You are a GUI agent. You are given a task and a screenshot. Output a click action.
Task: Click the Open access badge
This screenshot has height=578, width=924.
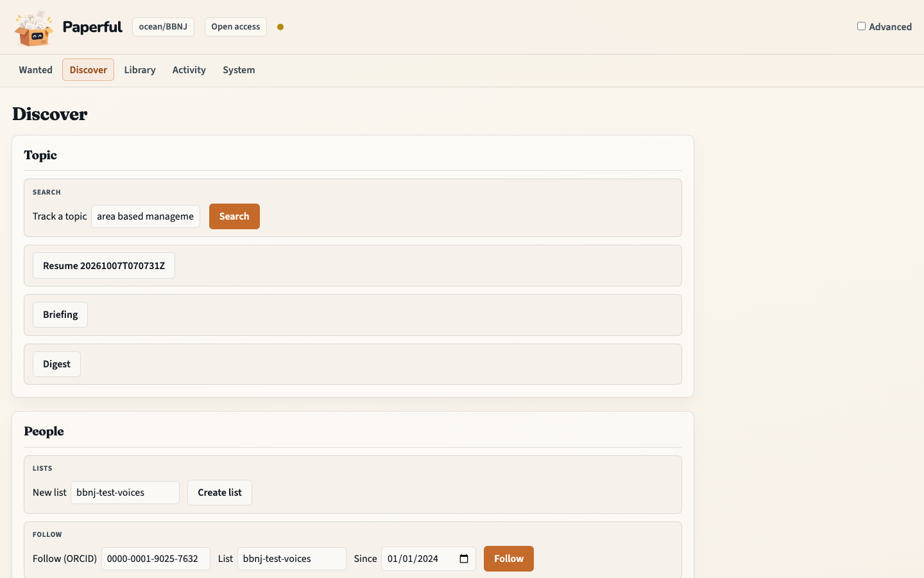pyautogui.click(x=235, y=27)
